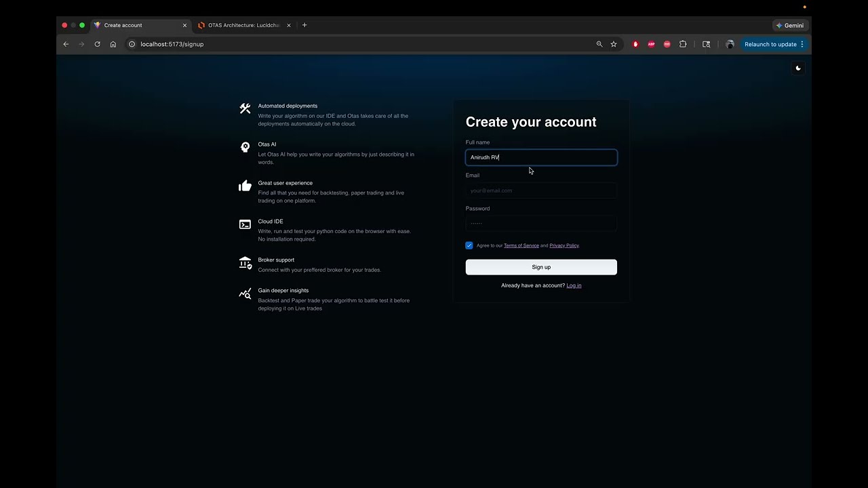Screen dimensions: 868x488
Task: Close the Create account tab
Action: 184,25
